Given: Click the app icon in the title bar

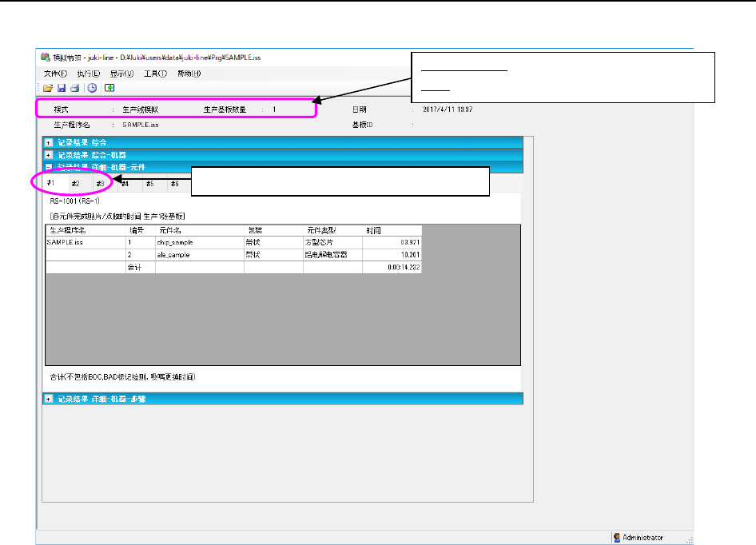Looking at the screenshot, I should (x=46, y=57).
